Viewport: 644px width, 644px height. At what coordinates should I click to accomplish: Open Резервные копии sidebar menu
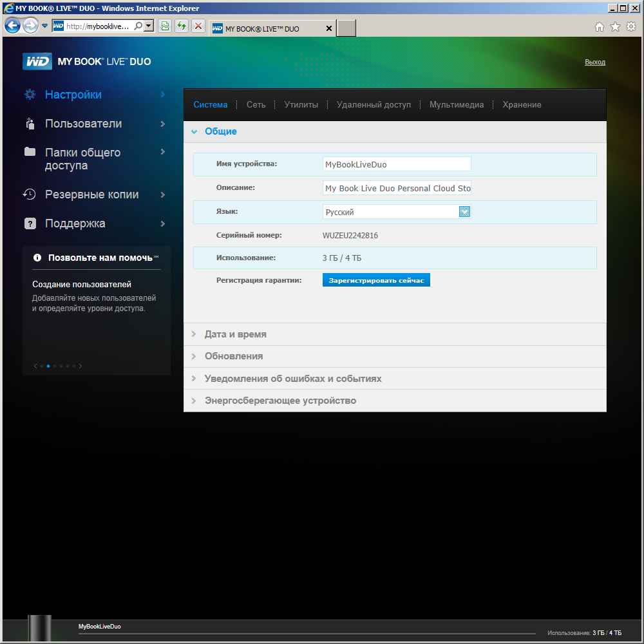(91, 194)
